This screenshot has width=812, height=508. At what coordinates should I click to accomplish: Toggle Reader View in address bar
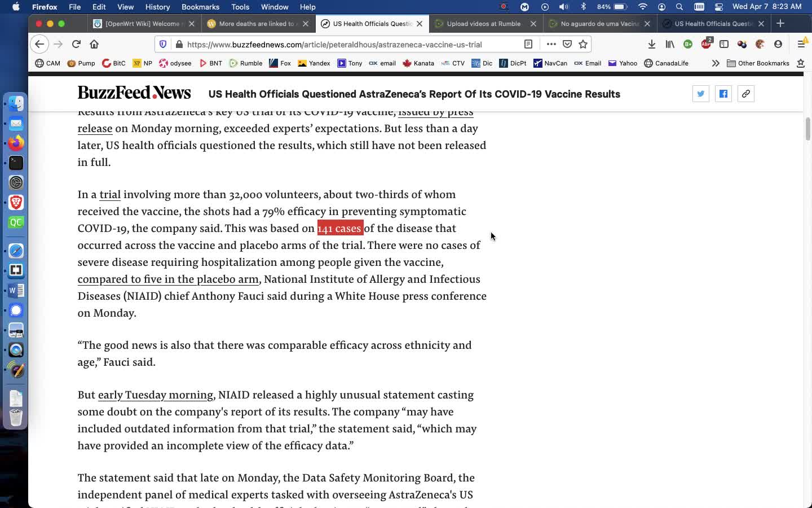(x=528, y=44)
